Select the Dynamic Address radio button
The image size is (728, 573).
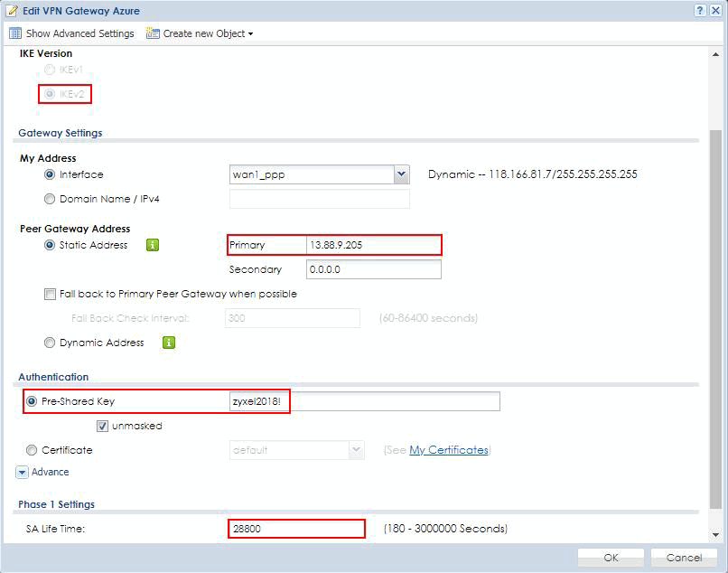coord(50,343)
